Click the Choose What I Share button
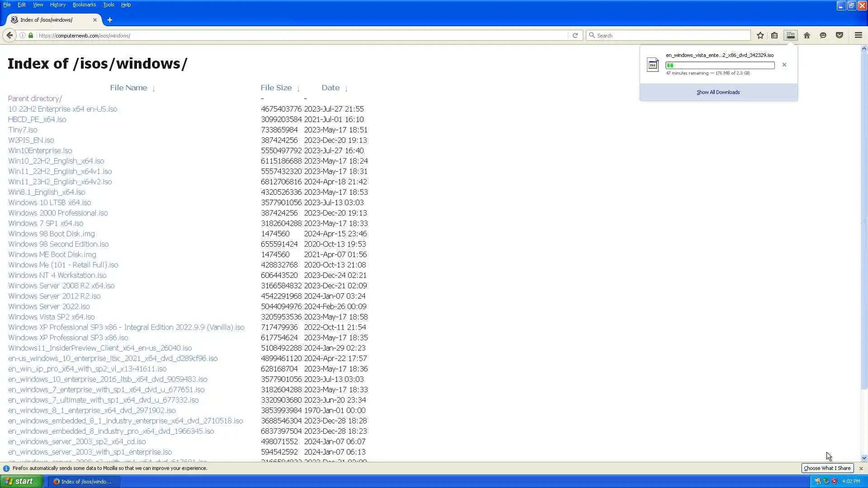The width and height of the screenshot is (868, 488). (827, 468)
